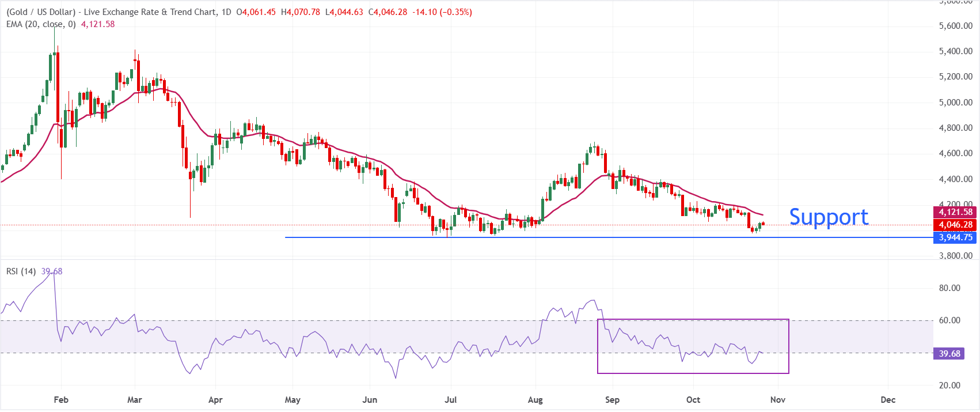Select the RSI (14) indicator label

pos(21,271)
